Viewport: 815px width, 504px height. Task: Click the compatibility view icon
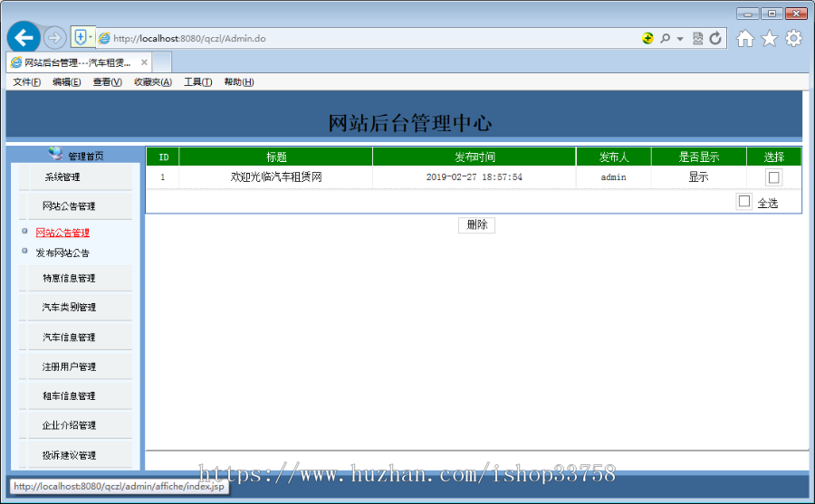(x=697, y=38)
